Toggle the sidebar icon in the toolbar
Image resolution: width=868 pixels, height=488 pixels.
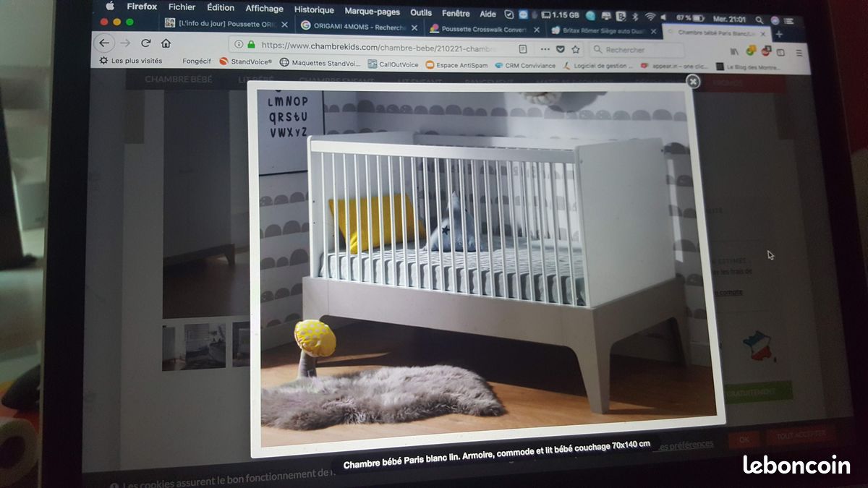(x=781, y=52)
